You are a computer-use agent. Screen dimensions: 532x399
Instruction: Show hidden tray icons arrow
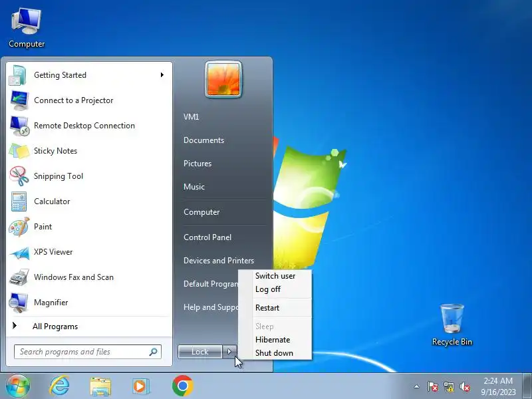click(416, 386)
